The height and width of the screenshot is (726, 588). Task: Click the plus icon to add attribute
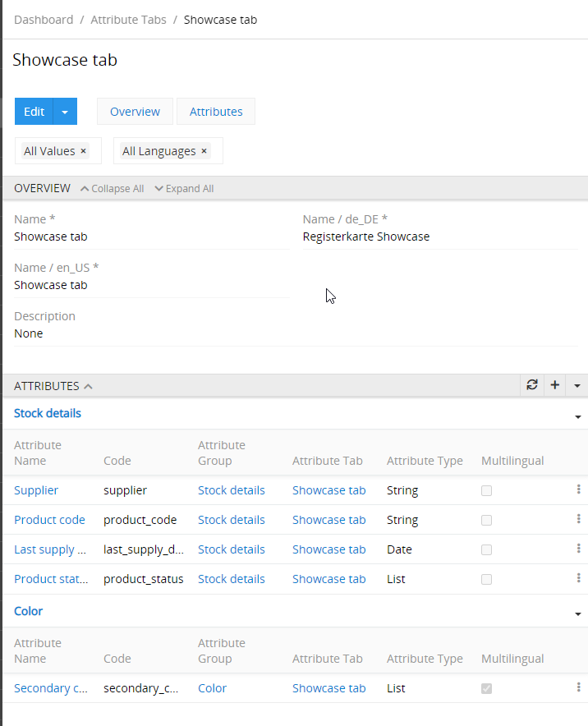coord(555,385)
